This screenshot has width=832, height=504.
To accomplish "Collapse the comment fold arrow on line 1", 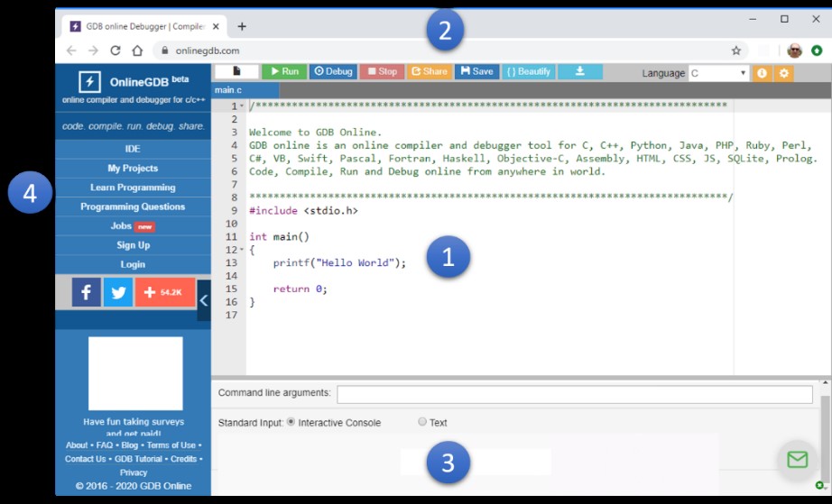I will [x=242, y=106].
